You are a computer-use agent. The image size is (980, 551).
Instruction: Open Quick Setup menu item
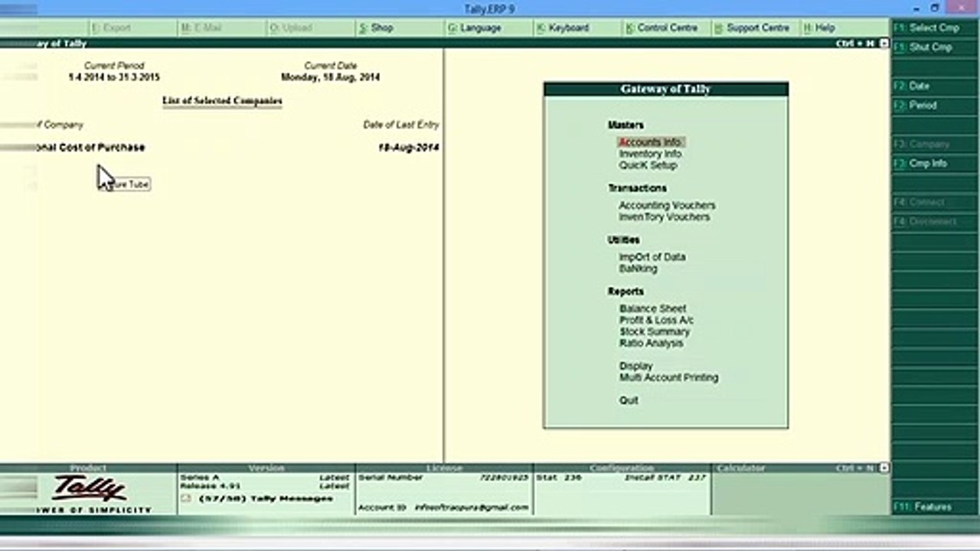(648, 165)
